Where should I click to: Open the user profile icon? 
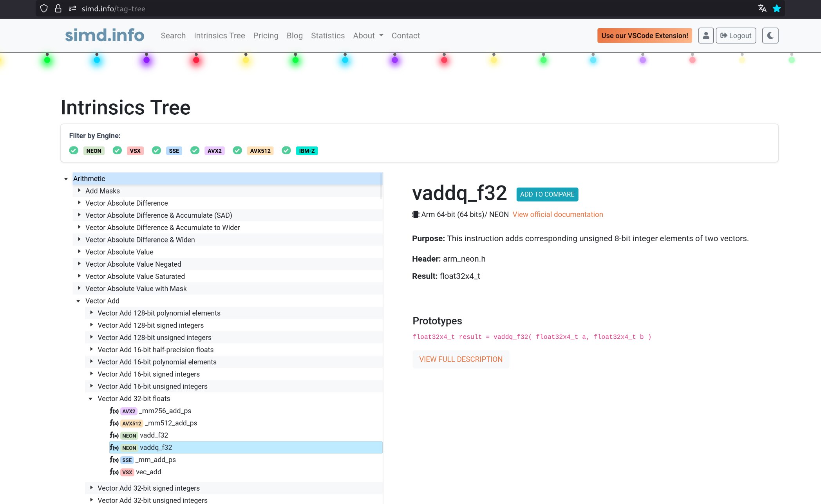coord(706,36)
